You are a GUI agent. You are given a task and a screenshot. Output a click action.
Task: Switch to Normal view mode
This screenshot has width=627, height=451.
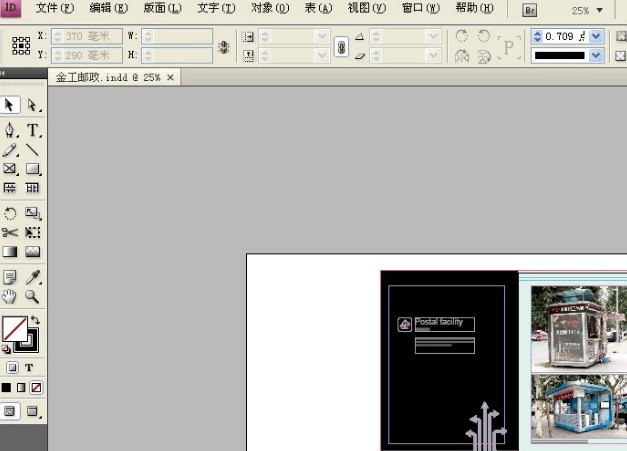pyautogui.click(x=10, y=411)
